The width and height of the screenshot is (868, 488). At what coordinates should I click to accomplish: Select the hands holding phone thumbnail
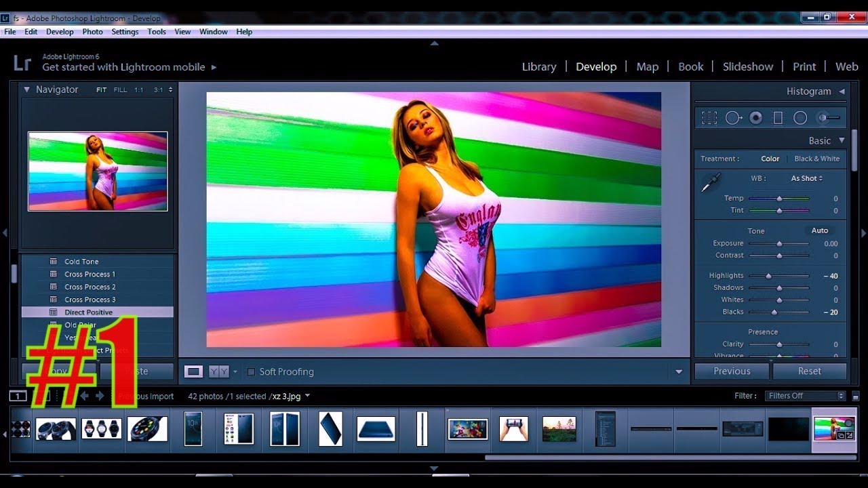pos(513,429)
